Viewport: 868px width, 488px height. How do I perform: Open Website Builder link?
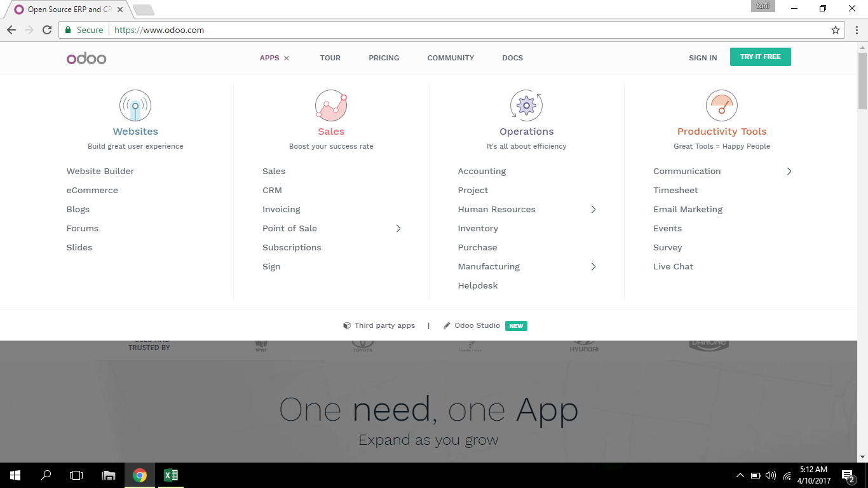[x=100, y=171]
